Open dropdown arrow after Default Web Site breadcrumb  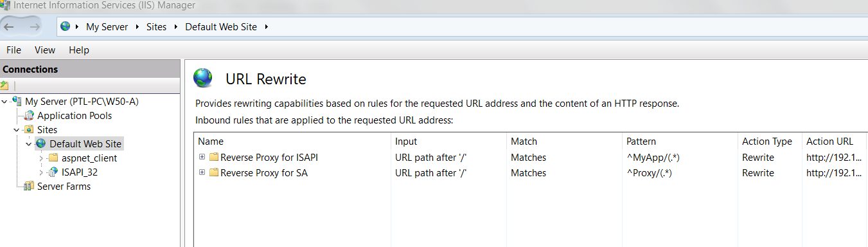[x=266, y=27]
